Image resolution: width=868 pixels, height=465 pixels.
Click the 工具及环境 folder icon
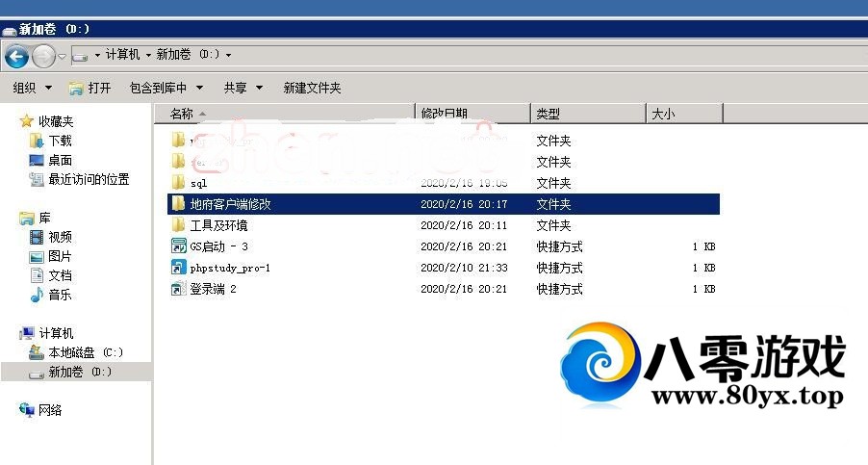point(178,224)
